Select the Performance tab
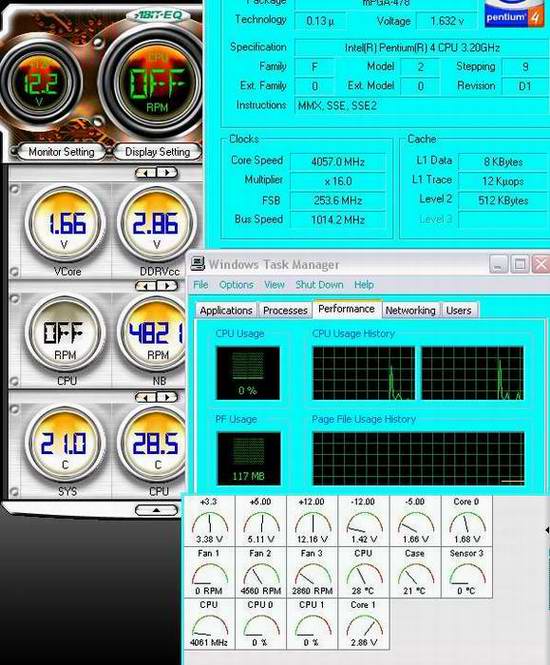Viewport: 550px width, 665px height. click(x=346, y=309)
